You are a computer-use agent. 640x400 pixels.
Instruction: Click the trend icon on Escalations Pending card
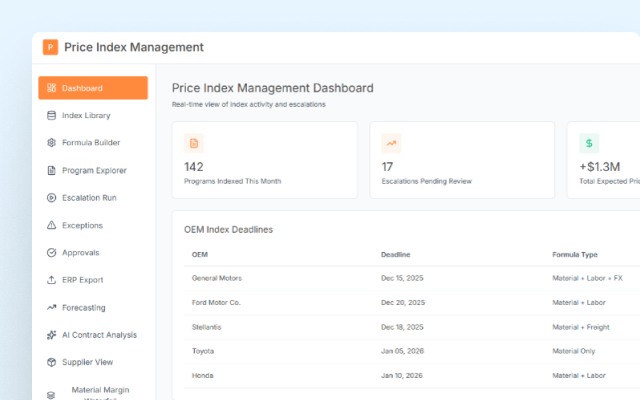(391, 143)
